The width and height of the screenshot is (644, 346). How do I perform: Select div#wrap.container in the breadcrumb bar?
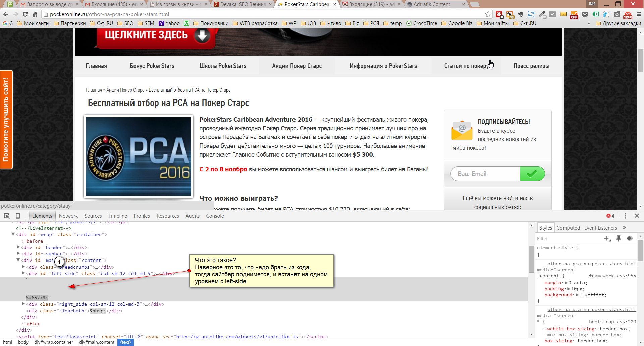pyautogui.click(x=54, y=342)
